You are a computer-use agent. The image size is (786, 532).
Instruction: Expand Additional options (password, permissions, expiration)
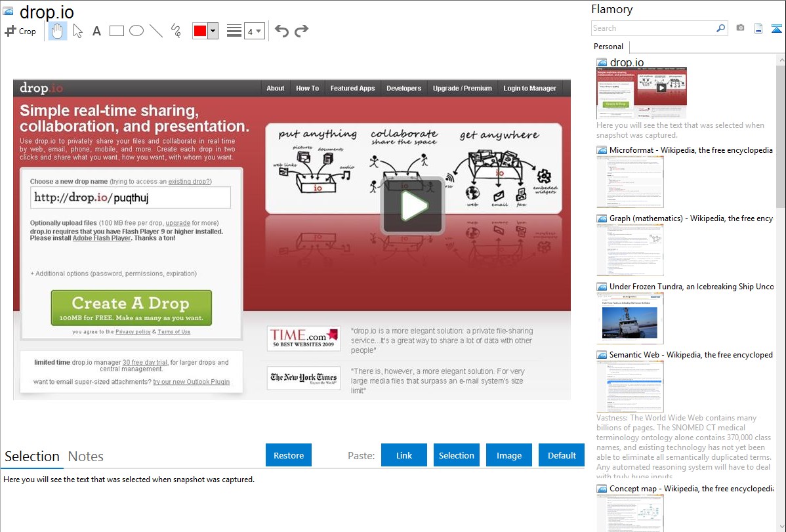click(x=114, y=274)
